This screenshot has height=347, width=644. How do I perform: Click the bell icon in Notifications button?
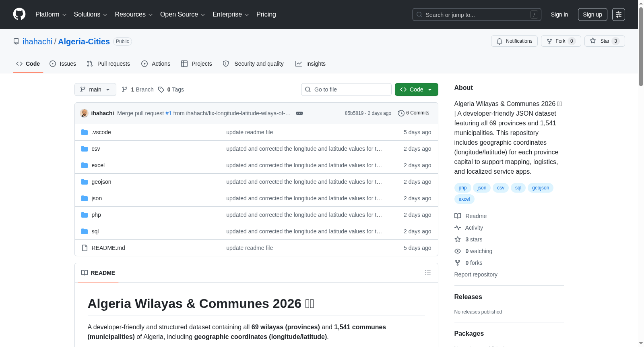click(x=500, y=41)
